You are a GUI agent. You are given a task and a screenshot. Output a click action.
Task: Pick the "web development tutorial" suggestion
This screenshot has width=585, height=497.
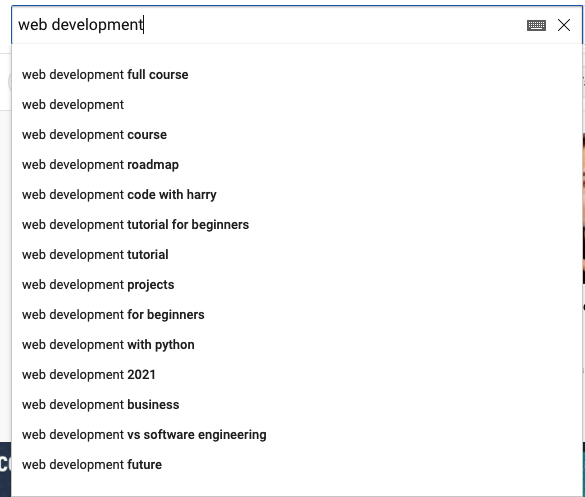click(x=297, y=254)
